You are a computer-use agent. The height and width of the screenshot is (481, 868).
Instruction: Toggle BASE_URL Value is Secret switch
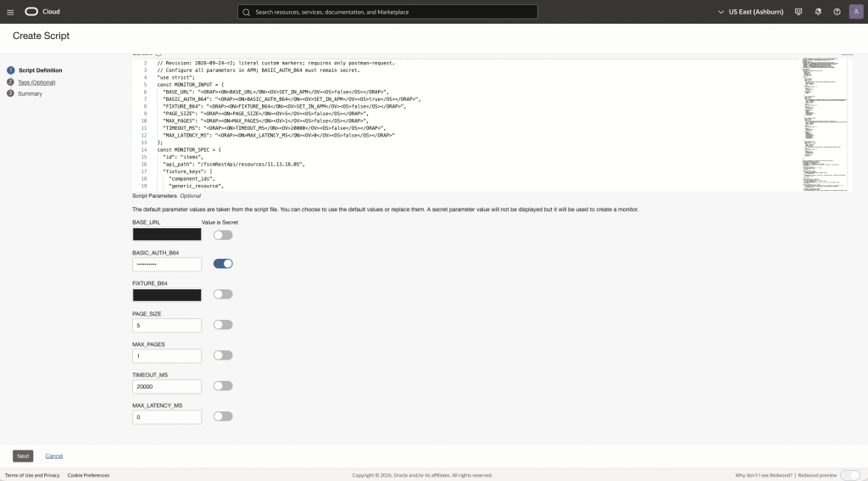point(223,235)
